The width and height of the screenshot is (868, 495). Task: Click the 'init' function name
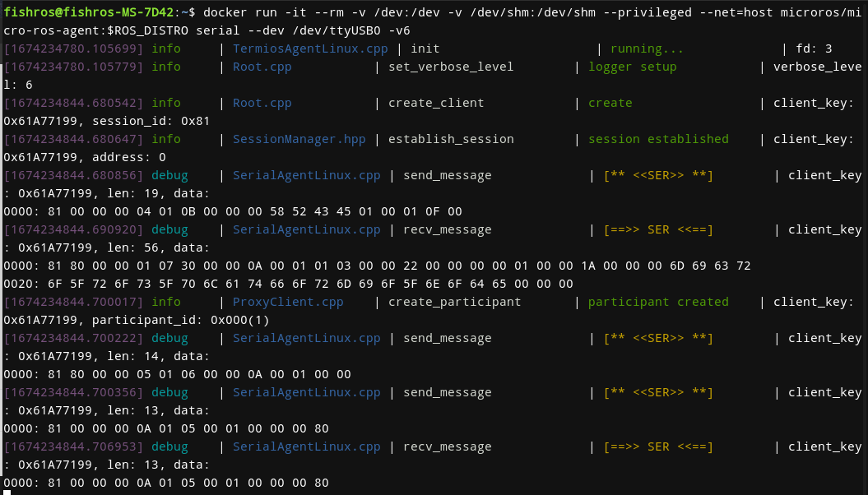(425, 49)
